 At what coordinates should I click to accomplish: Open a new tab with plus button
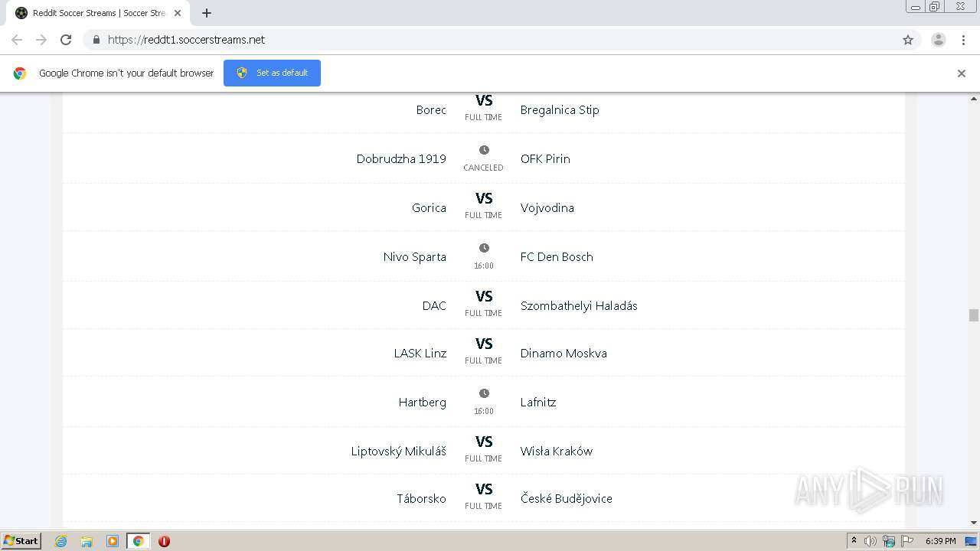[x=207, y=13]
